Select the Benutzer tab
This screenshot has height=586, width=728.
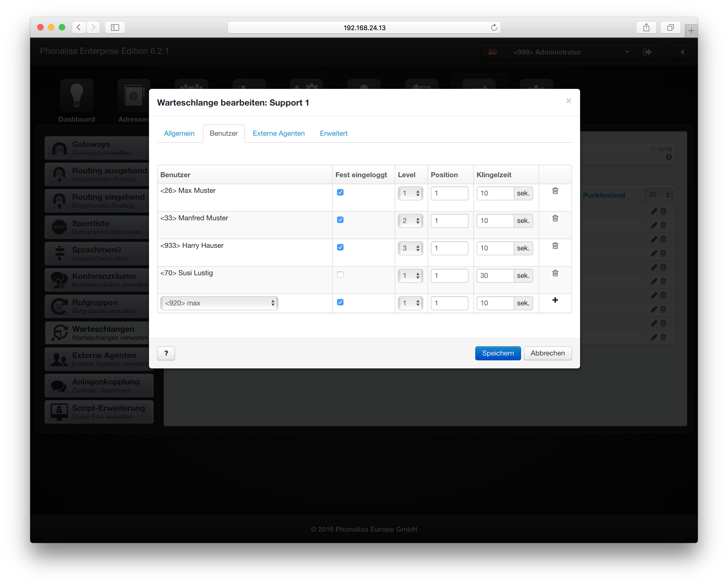point(224,133)
